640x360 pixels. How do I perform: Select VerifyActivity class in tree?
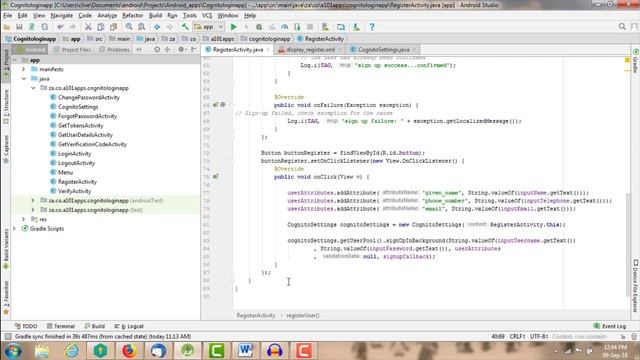click(x=74, y=191)
